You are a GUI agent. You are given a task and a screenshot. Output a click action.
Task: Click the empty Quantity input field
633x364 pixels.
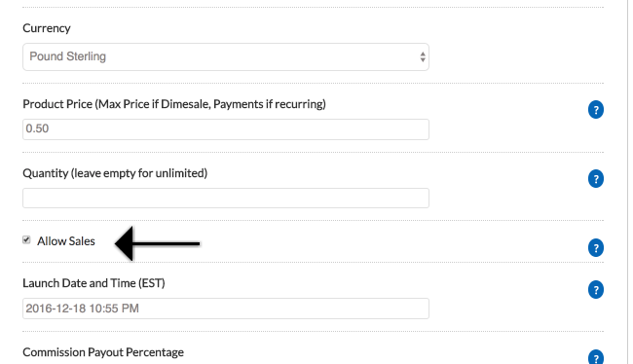coord(226,199)
